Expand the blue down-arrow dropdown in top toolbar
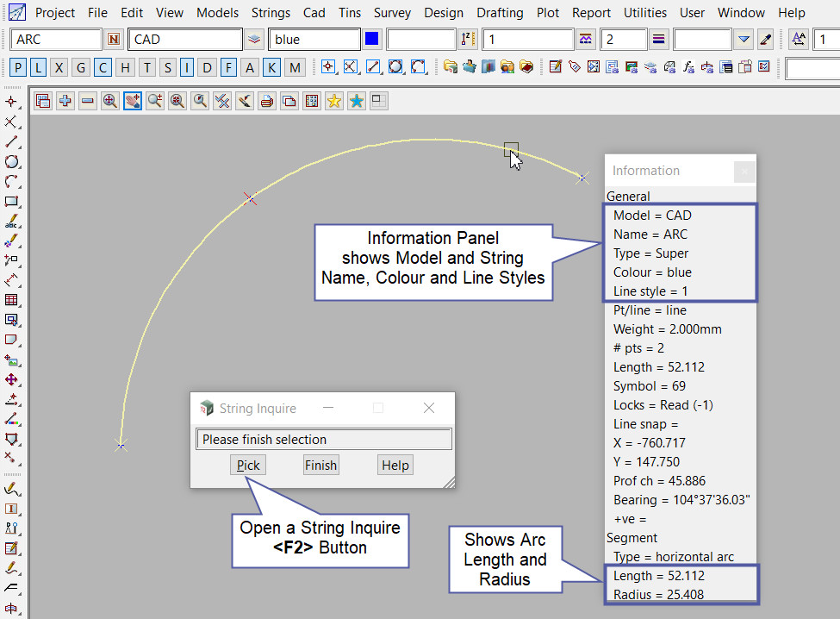840x619 pixels. click(x=744, y=40)
